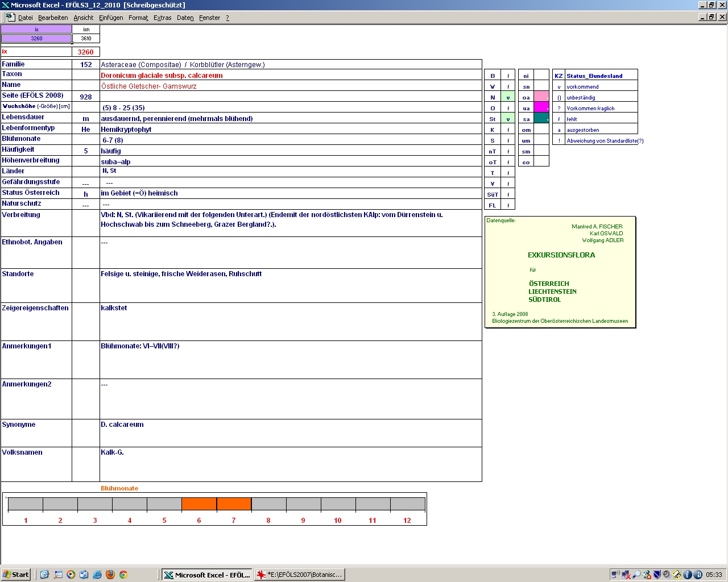Select the ixn cell showing 3610
Image resolution: width=728 pixels, height=582 pixels.
point(86,39)
